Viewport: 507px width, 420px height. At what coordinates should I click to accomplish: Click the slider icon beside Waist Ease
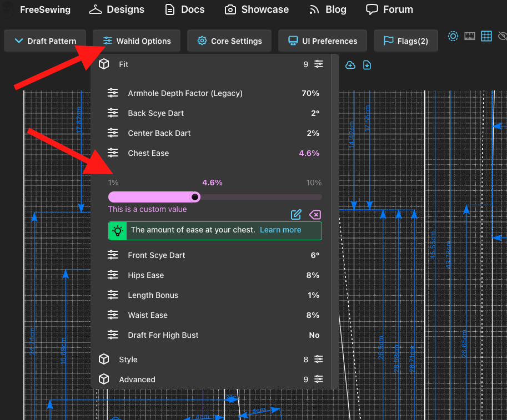pyautogui.click(x=113, y=315)
